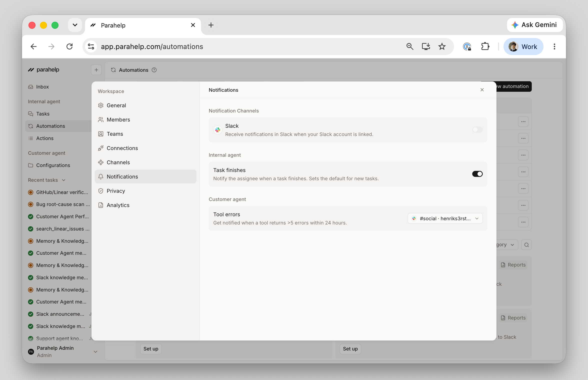Enable the Slack notifications toggle
588x380 pixels.
(477, 130)
